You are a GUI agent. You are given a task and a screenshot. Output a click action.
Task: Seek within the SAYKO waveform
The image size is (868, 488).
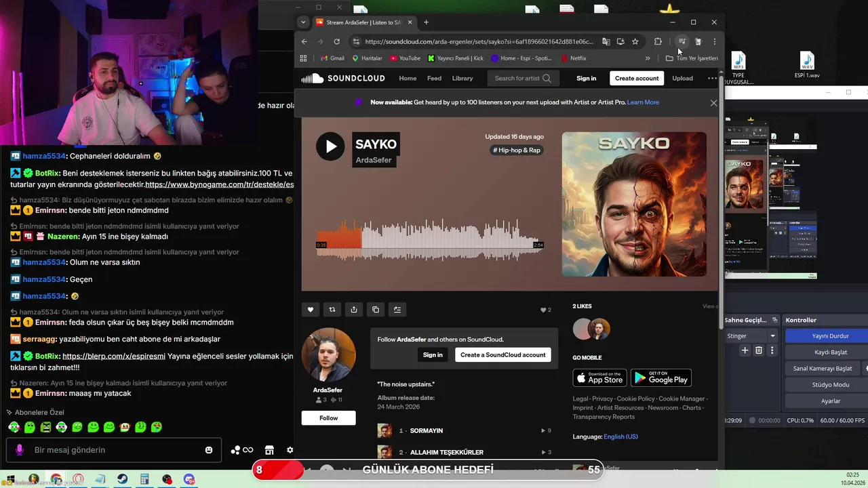click(x=429, y=239)
